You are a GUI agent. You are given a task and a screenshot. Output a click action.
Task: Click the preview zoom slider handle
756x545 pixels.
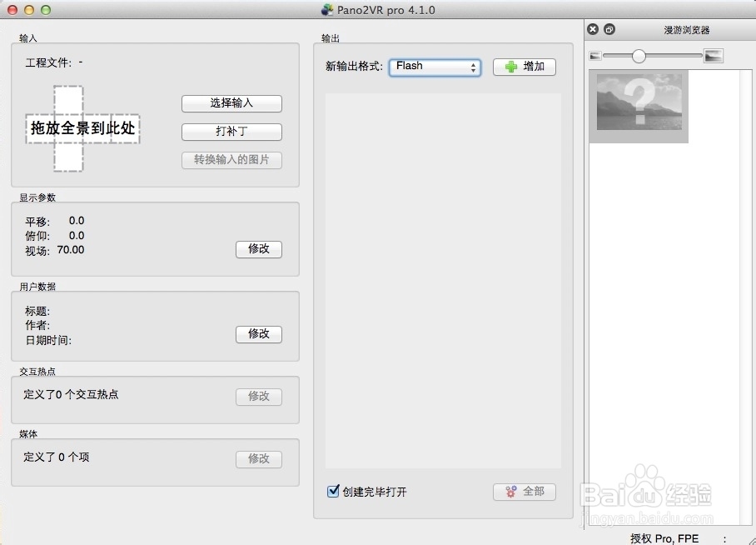639,55
